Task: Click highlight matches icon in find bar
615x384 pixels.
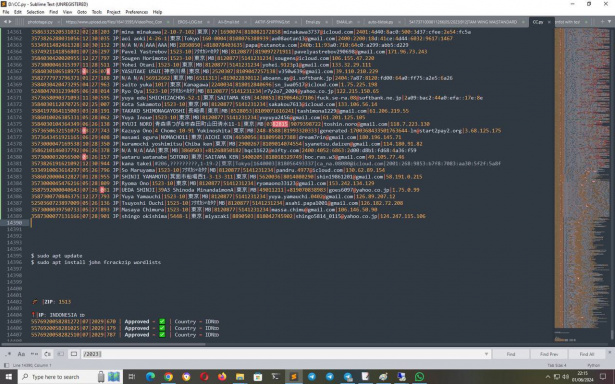Action: tap(74, 354)
